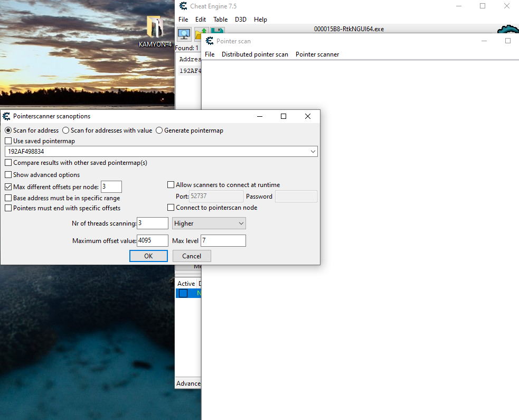
Task: Click Active column header in address list
Action: pos(186,284)
